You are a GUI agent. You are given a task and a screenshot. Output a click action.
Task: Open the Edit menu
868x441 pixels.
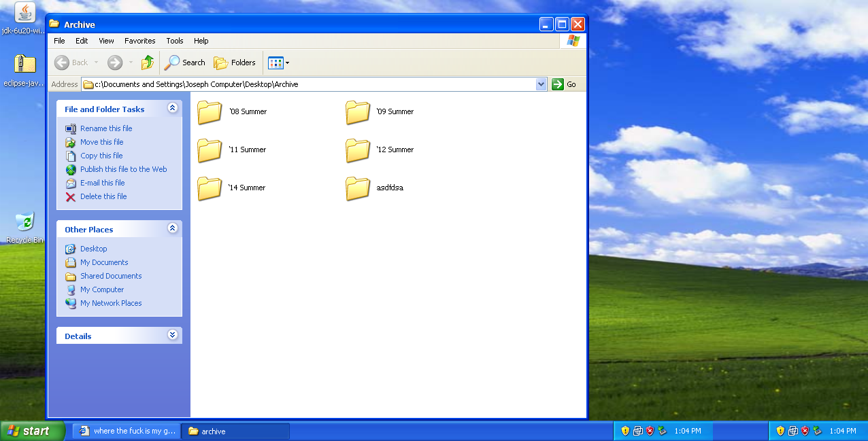(x=82, y=41)
